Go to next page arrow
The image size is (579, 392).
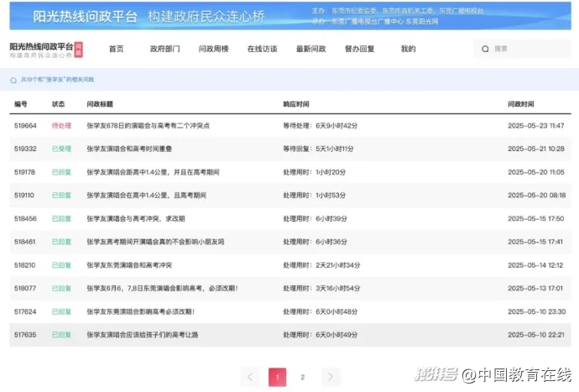[x=331, y=378]
